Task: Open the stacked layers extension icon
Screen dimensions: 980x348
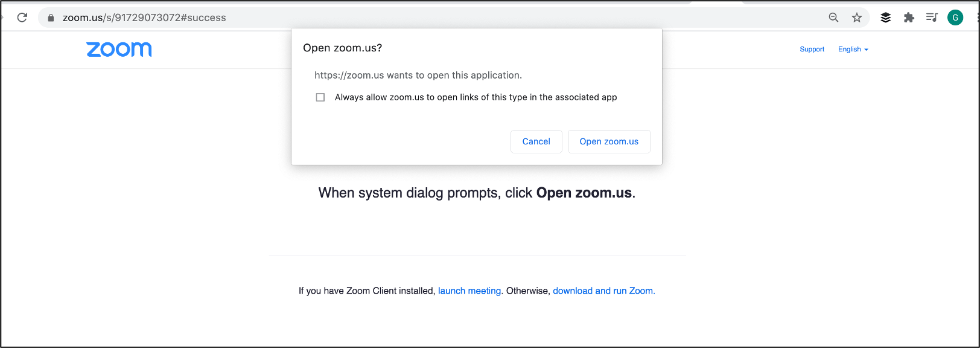Action: coord(885,18)
